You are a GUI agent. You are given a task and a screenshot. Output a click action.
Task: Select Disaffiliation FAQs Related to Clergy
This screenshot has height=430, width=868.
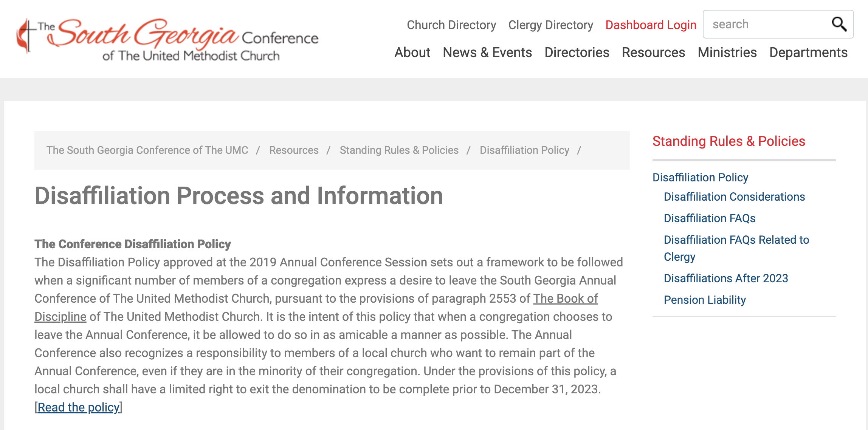pyautogui.click(x=736, y=240)
